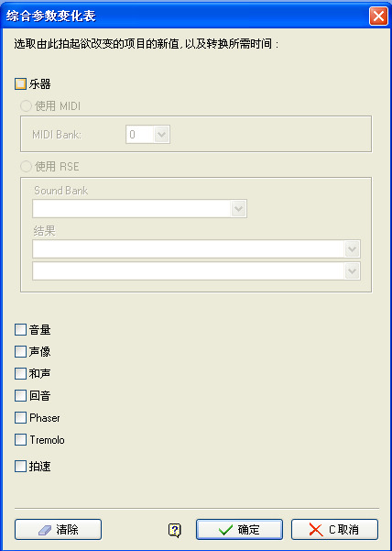Enable the 乐器 checkbox
This screenshot has width=392, height=551.
tap(20, 84)
